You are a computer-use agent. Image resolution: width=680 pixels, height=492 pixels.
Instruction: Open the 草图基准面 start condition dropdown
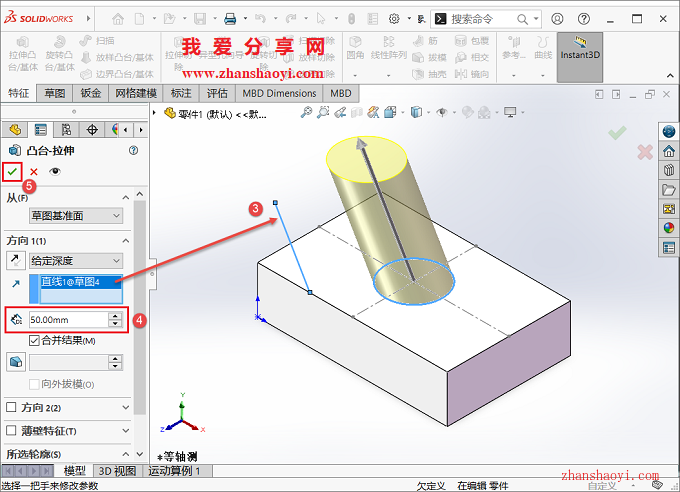click(x=77, y=216)
